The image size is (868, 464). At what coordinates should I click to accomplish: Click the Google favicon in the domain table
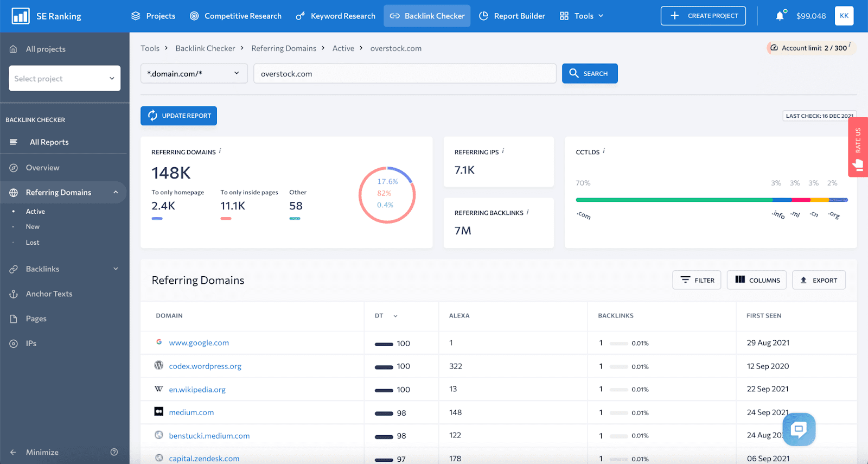(159, 342)
